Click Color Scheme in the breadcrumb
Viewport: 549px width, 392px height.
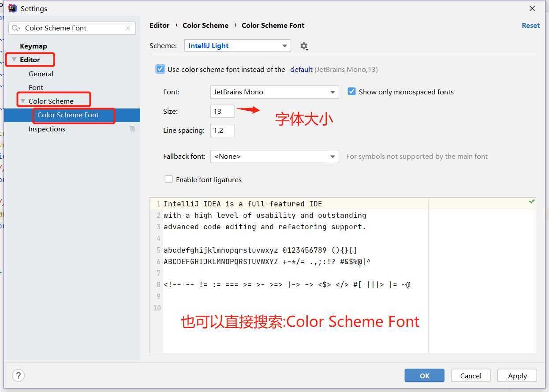205,25
